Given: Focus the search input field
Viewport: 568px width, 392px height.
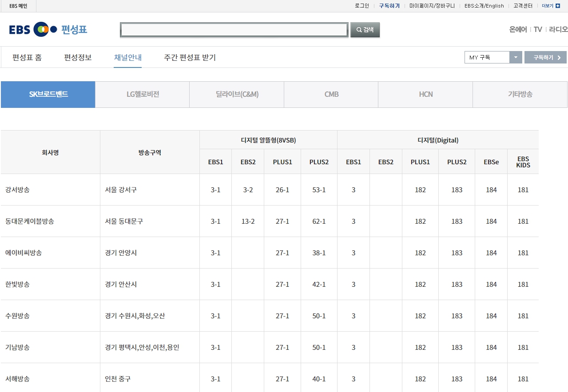Looking at the screenshot, I should 234,30.
